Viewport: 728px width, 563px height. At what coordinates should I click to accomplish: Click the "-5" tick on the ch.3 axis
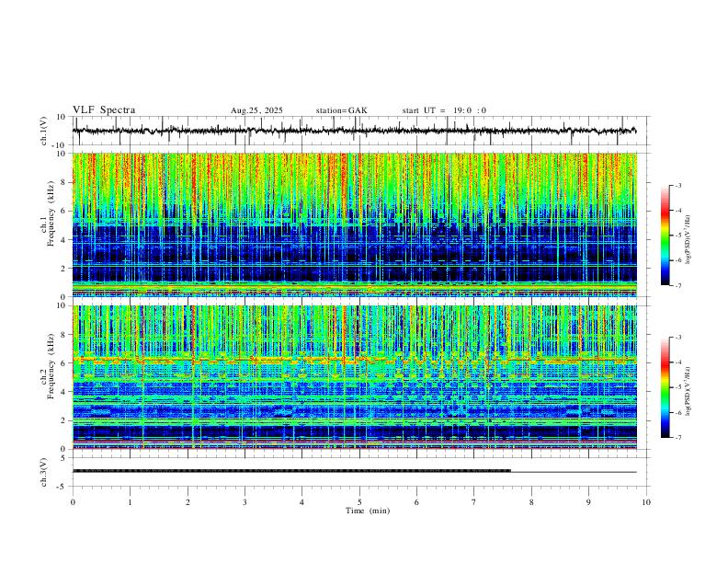coord(63,487)
